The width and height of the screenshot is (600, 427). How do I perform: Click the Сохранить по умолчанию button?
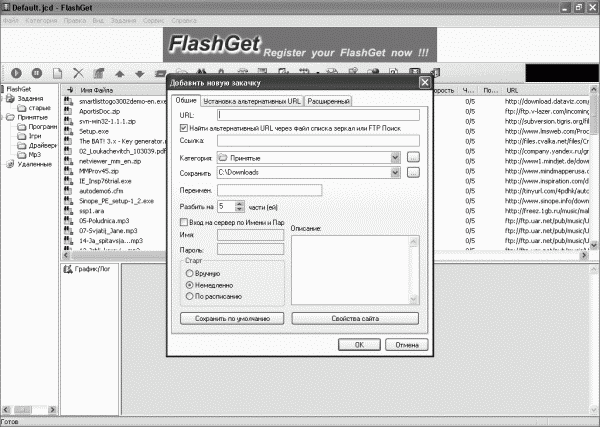point(232,318)
